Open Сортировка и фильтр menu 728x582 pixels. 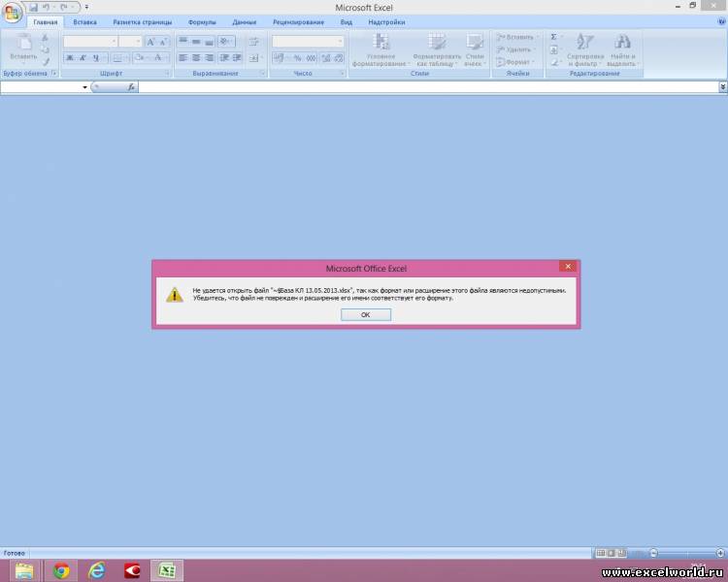tap(585, 50)
